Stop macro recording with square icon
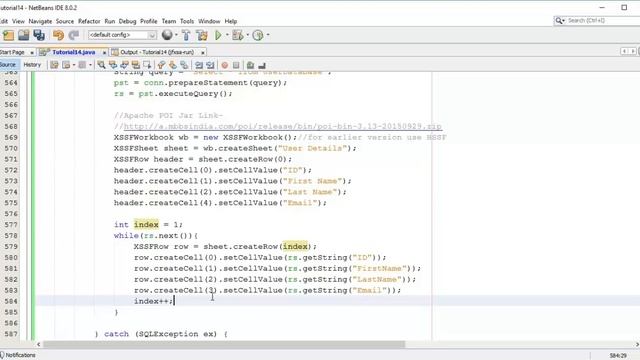The width and height of the screenshot is (640, 360). click(236, 65)
